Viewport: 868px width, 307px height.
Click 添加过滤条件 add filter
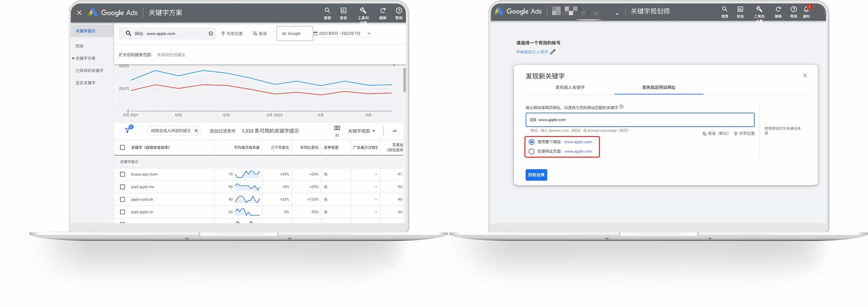coord(222,131)
